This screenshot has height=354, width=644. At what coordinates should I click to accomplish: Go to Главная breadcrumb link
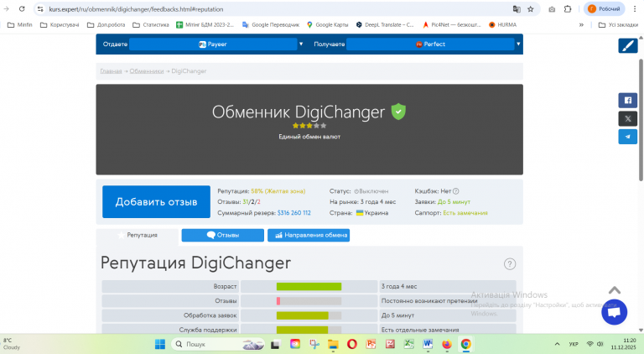[111, 71]
